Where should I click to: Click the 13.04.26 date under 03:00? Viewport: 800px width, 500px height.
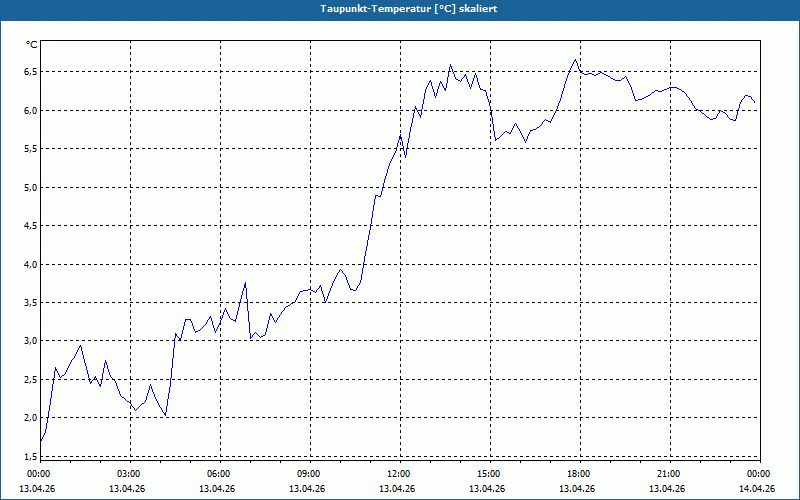coord(127,489)
